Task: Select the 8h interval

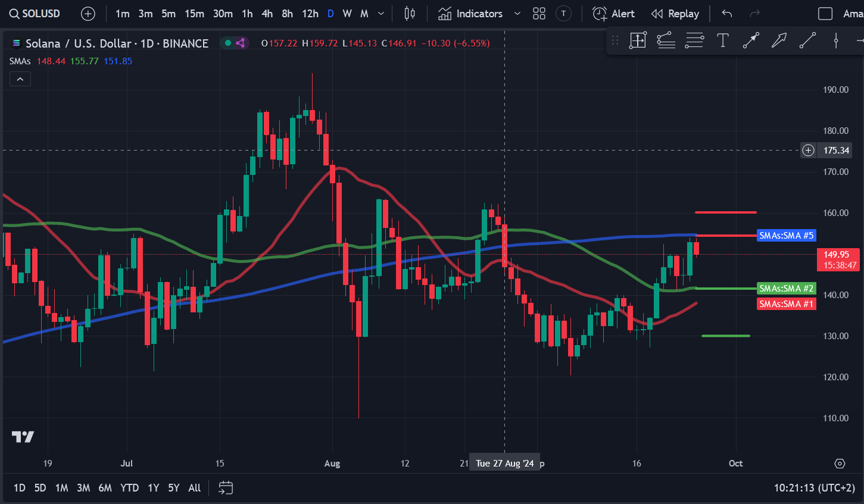Action: coord(288,14)
